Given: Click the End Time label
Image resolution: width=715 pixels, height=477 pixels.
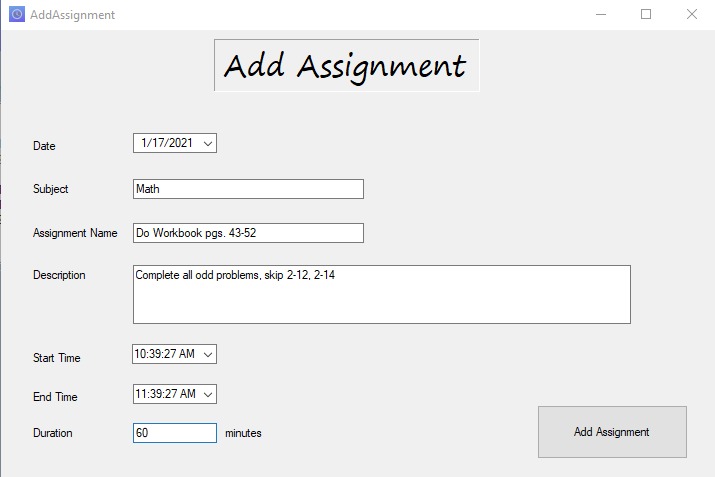Looking at the screenshot, I should click(55, 397).
